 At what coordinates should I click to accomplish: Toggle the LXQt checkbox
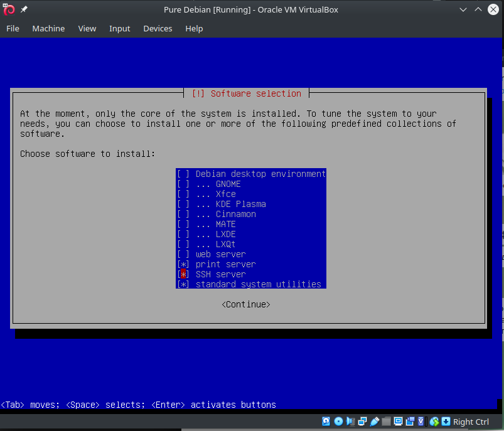tap(183, 244)
